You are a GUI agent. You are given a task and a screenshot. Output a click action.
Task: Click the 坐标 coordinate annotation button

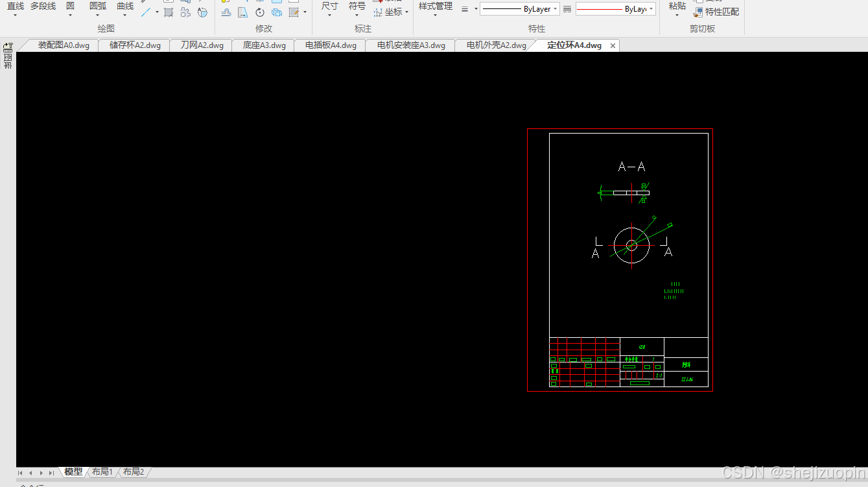pyautogui.click(x=391, y=12)
